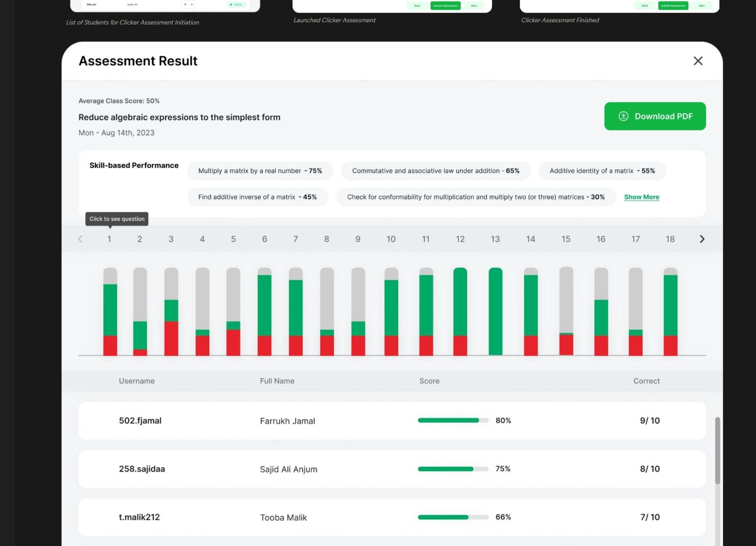Viewport: 756px width, 546px height.
Task: Open the 502.fjamal student row
Action: 392,421
